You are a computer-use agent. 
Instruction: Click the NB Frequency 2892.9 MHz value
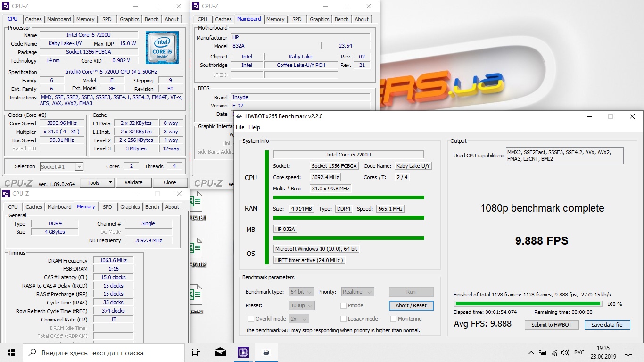tap(149, 240)
